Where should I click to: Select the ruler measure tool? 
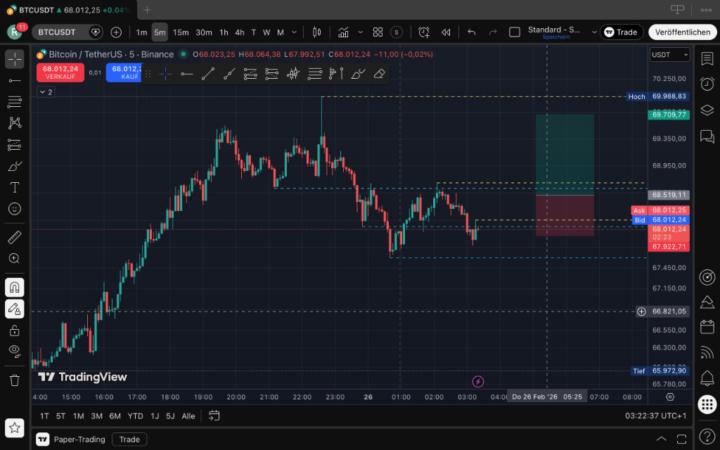(x=14, y=237)
